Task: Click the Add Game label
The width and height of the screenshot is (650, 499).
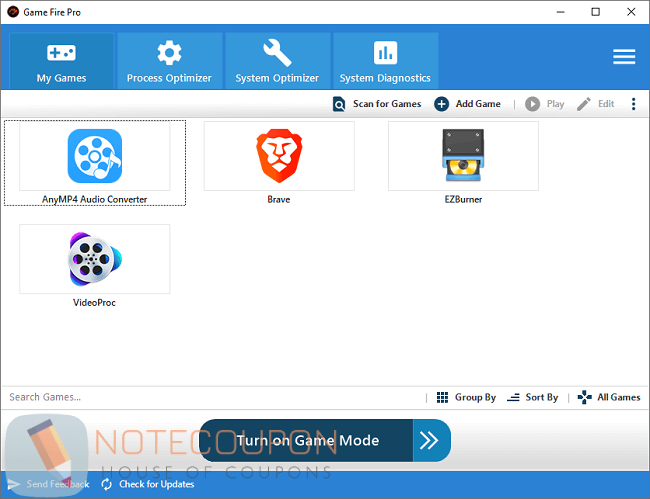Action: [478, 104]
